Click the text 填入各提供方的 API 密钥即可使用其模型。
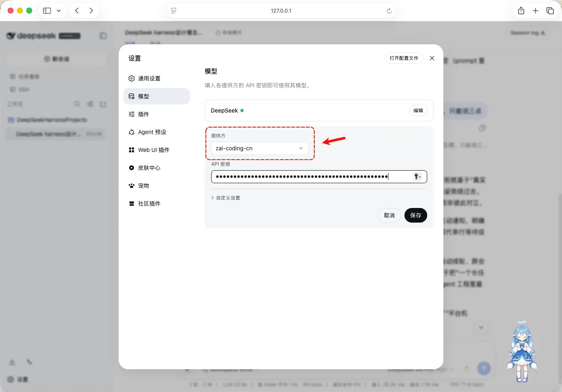 pyautogui.click(x=258, y=85)
